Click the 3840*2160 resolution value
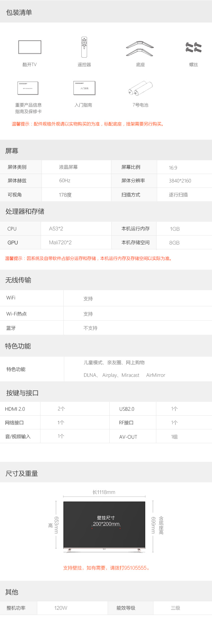The height and width of the screenshot is (644, 212). click(180, 181)
